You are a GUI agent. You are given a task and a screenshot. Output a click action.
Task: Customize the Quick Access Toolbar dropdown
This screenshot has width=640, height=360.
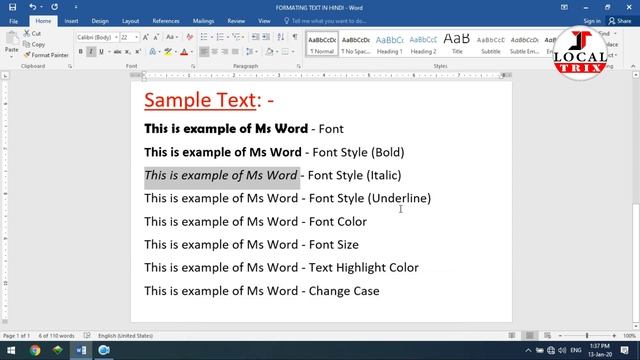[x=76, y=7]
